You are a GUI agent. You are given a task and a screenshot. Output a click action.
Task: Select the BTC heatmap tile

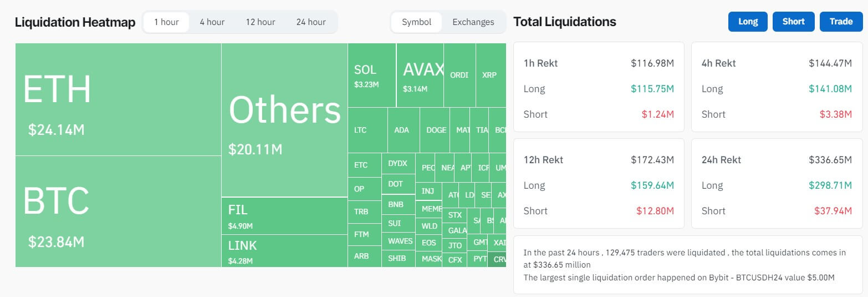point(118,212)
